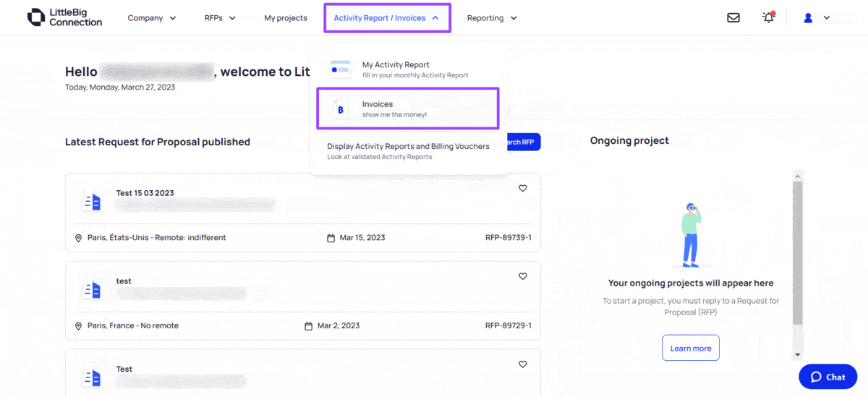The height and width of the screenshot is (397, 868).
Task: Click the My Activity Report icon
Action: tap(341, 69)
